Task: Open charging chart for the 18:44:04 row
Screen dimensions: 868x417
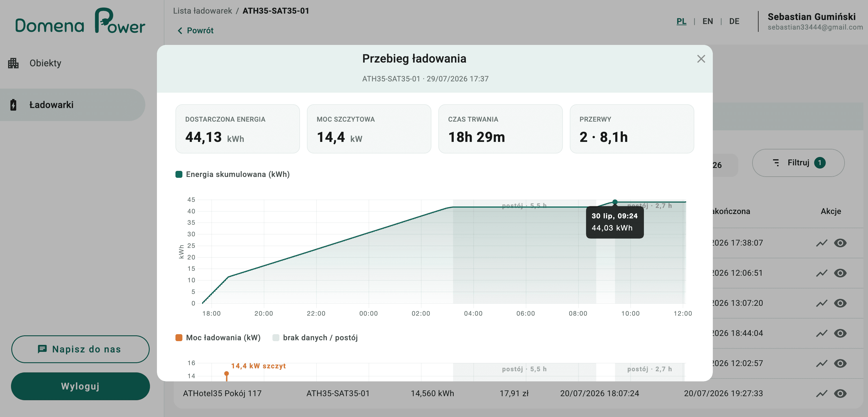Action: coord(822,333)
